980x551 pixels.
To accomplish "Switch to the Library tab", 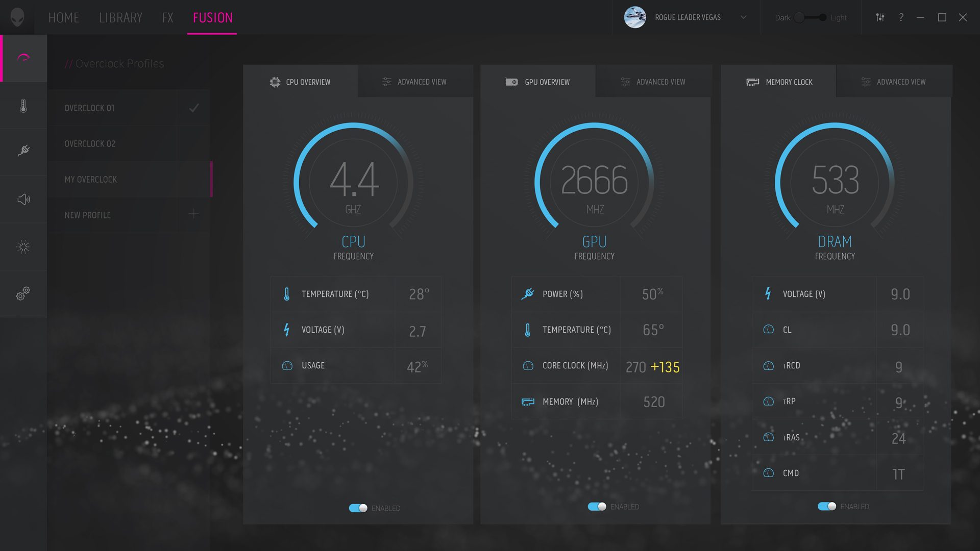I will coord(120,18).
